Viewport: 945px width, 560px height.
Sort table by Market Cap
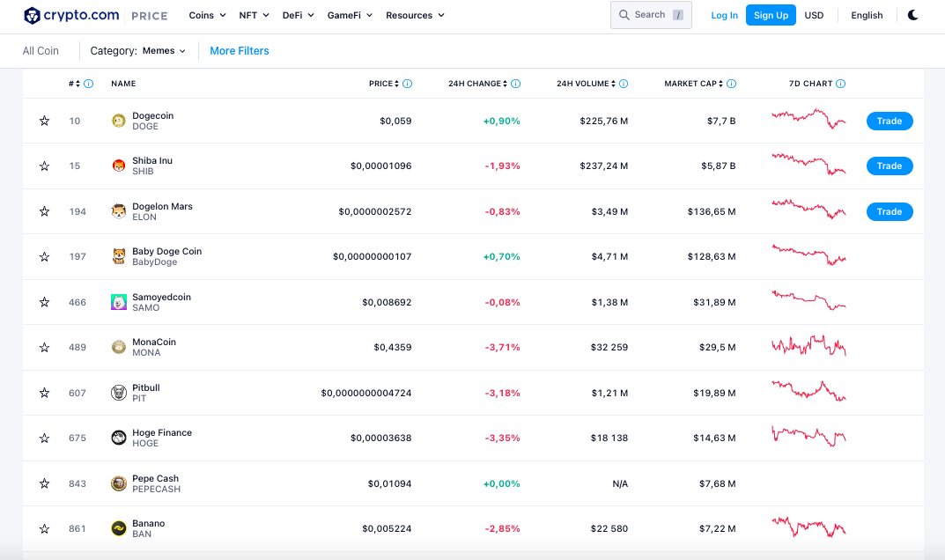point(694,84)
